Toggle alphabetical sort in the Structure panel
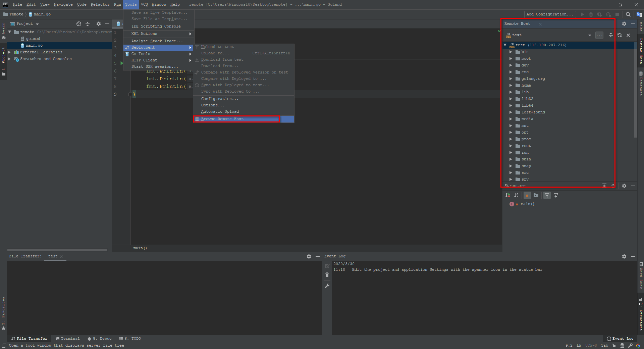Screen dimensions: 644x349 point(516,195)
